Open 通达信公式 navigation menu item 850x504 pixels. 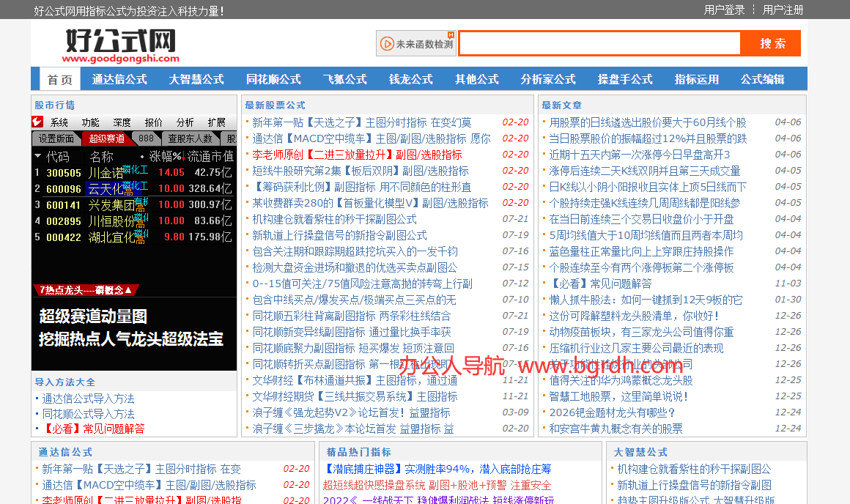tap(119, 79)
